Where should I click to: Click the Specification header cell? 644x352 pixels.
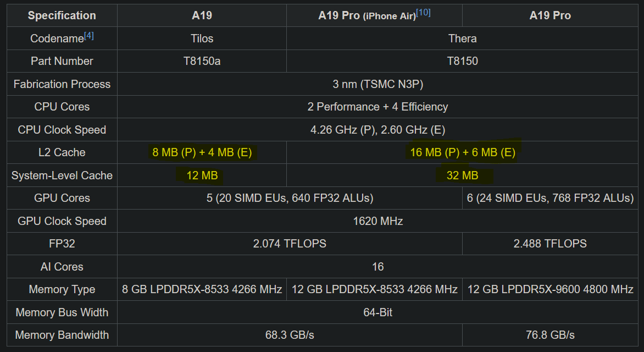62,15
